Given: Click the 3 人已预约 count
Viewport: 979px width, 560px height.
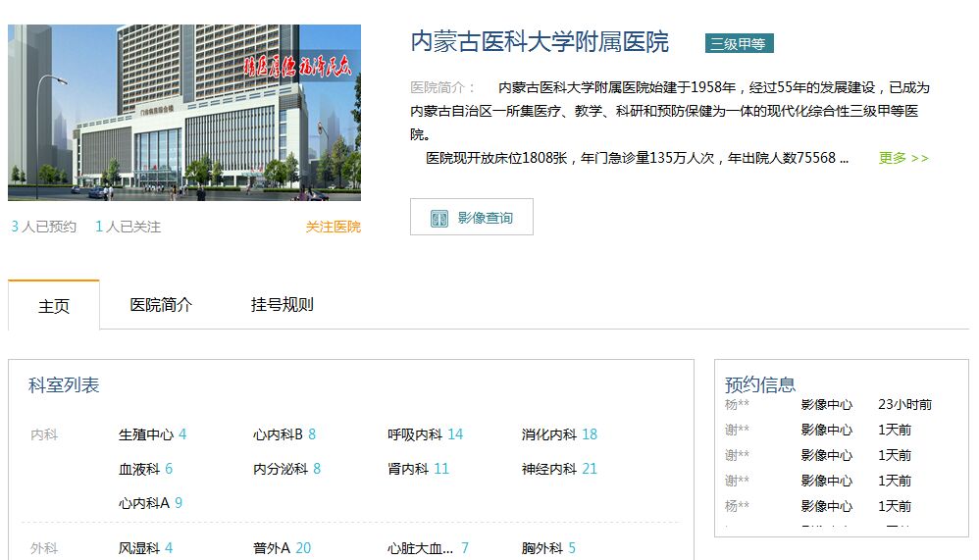Looking at the screenshot, I should pyautogui.click(x=43, y=227).
